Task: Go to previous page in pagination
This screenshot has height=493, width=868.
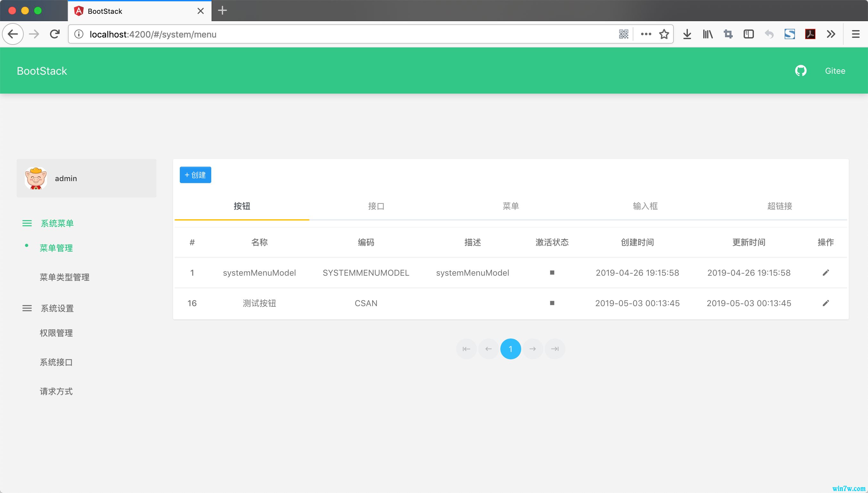Action: [488, 349]
